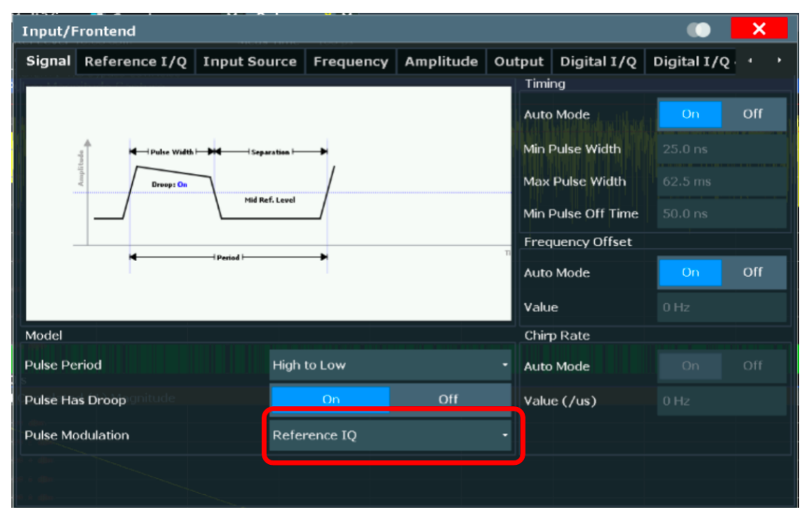Switch to the Reference I/Q tab

click(x=135, y=62)
